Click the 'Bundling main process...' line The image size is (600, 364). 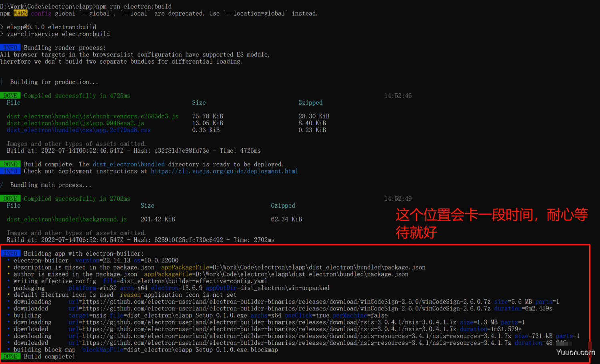(x=51, y=185)
